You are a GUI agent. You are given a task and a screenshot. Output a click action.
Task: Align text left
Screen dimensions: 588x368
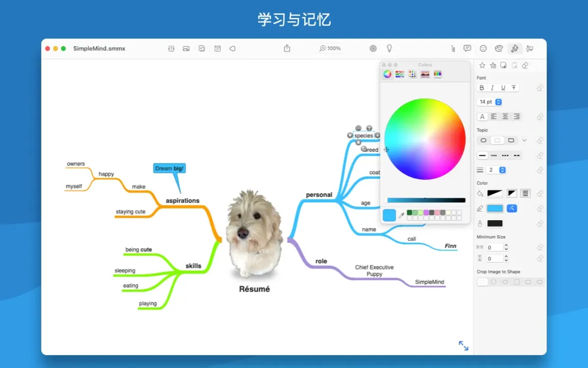(494, 117)
